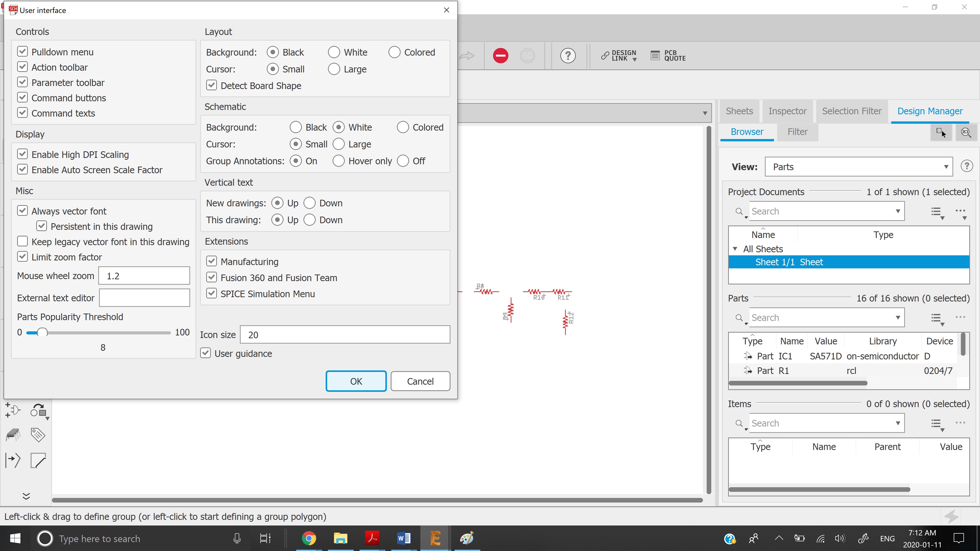Switch to the Inspector tab

pyautogui.click(x=787, y=111)
